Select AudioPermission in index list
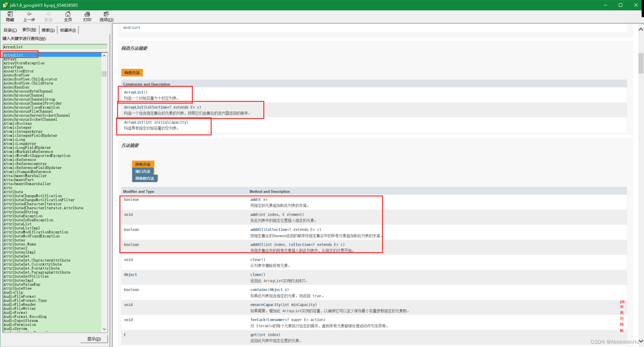This screenshot has width=644, height=347. [20, 325]
